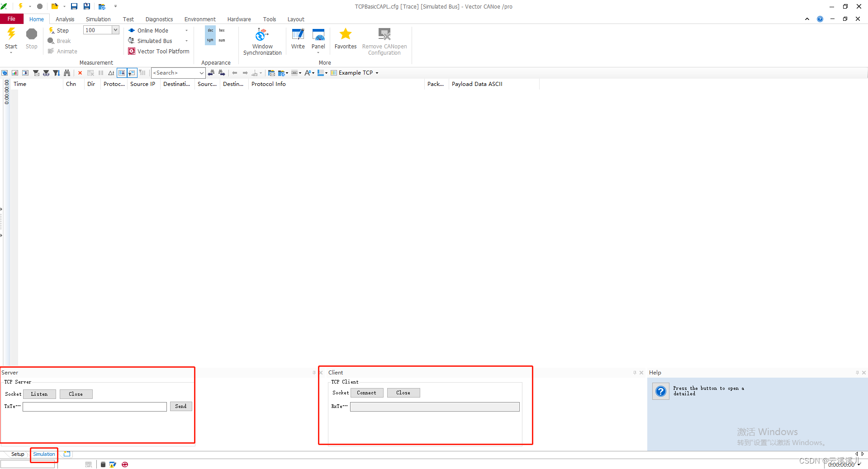Click the Source IP column header
The height and width of the screenshot is (469, 868).
point(143,84)
